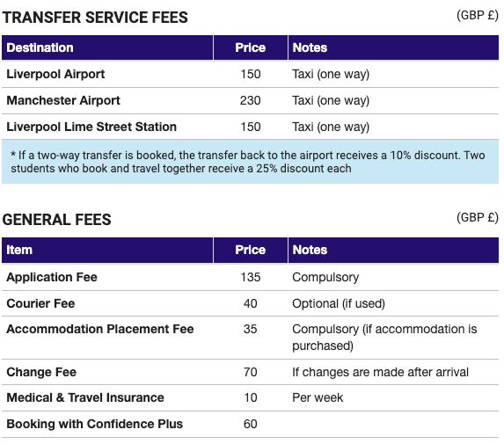504x444 pixels.
Task: Click the General Fees heading
Action: (x=56, y=220)
